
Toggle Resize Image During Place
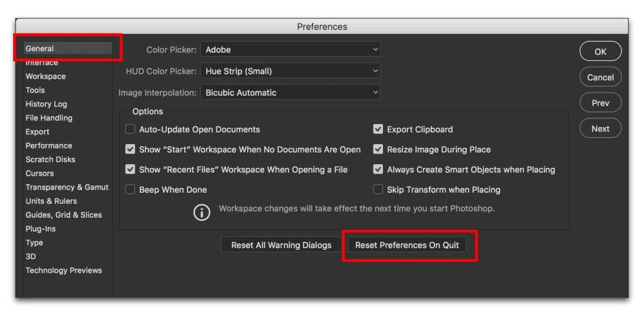click(x=378, y=150)
